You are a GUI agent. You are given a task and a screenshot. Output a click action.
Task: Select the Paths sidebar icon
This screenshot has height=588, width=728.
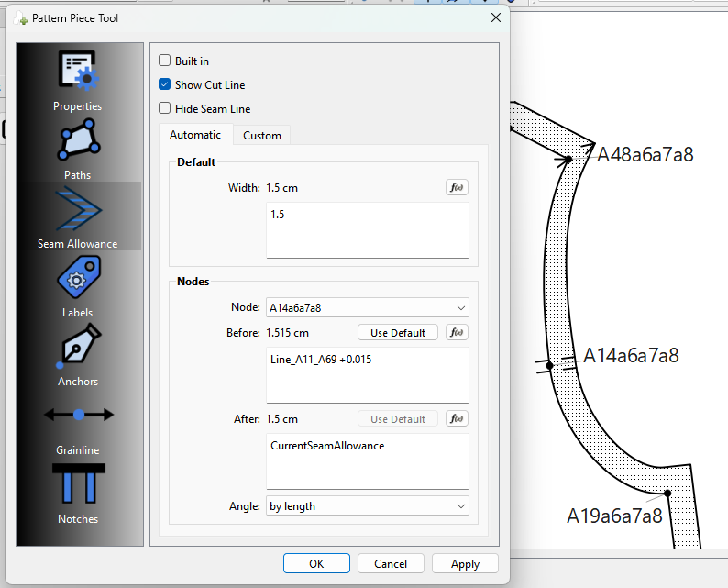pos(78,141)
